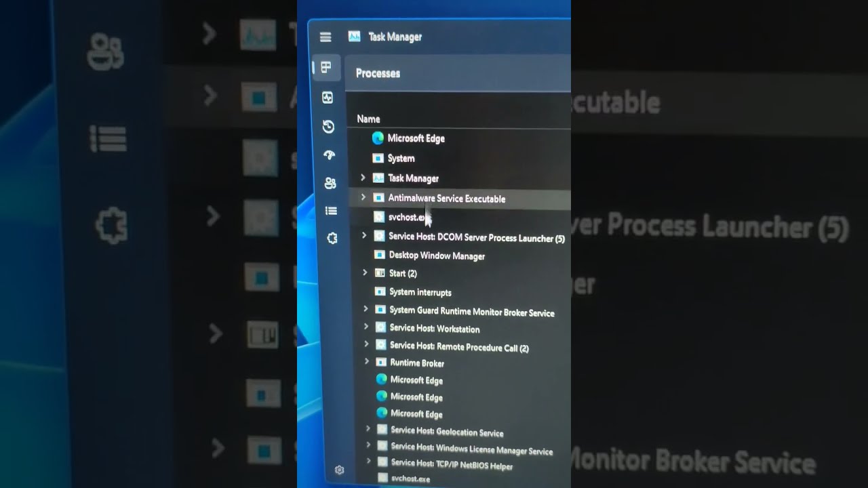
Task: Select System Guard Runtime Monitor Broker Service name
Action: (472, 312)
